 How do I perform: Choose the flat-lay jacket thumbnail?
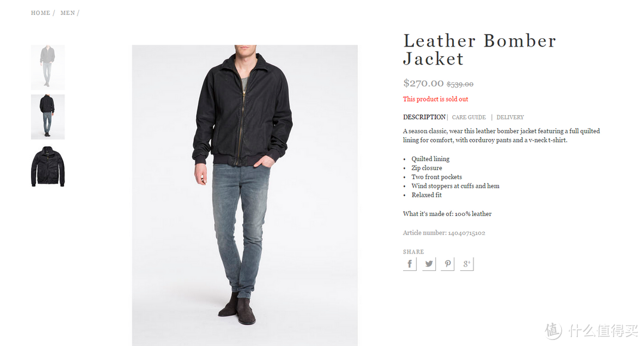click(48, 166)
